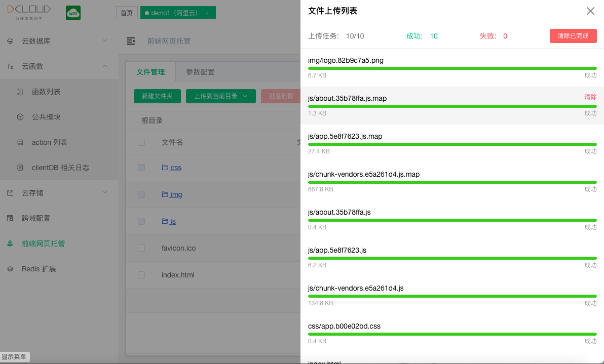
Task: Click the DCloud logo
Action: pyautogui.click(x=29, y=12)
